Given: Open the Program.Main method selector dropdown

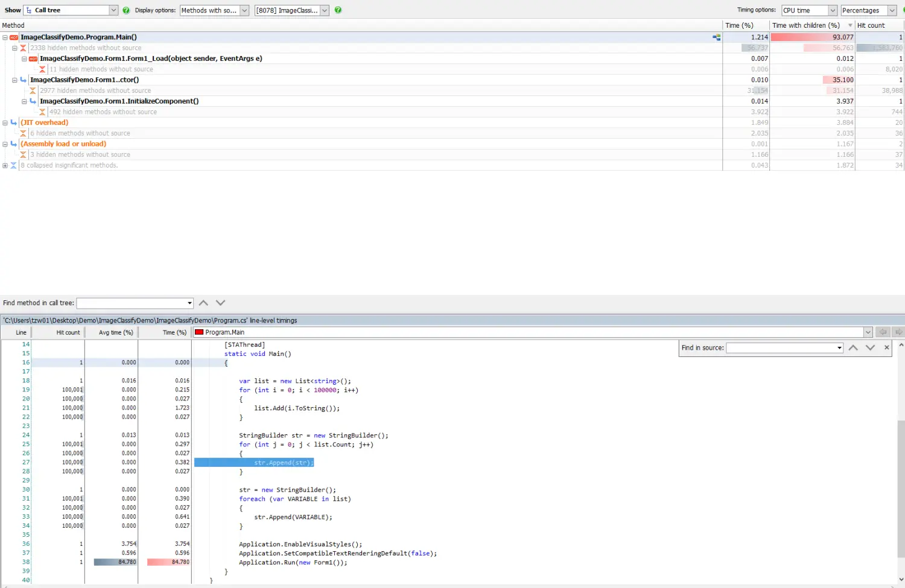Looking at the screenshot, I should (x=868, y=332).
